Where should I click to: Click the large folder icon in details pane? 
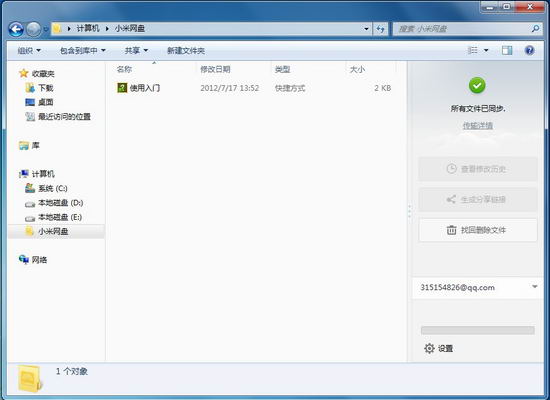coord(30,379)
